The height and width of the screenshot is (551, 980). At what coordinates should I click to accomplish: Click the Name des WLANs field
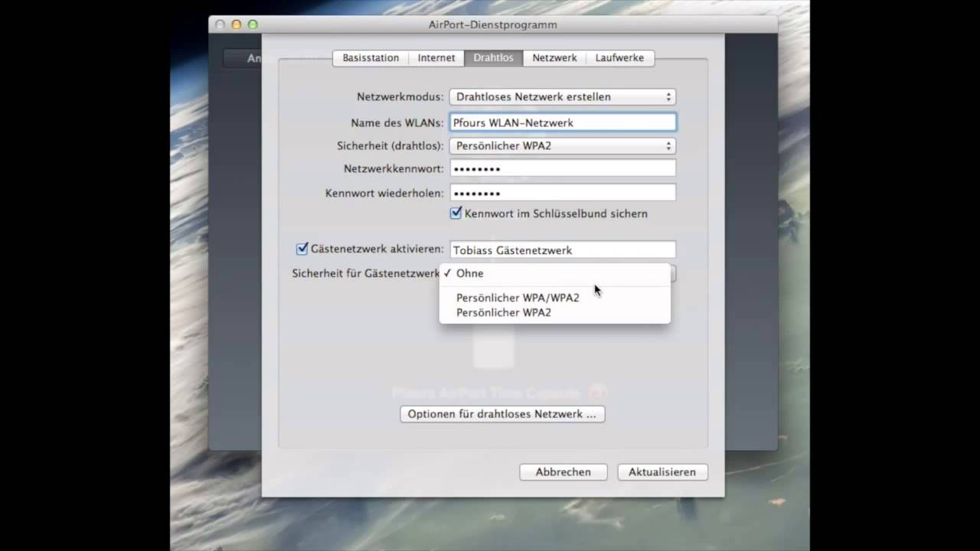(x=563, y=122)
